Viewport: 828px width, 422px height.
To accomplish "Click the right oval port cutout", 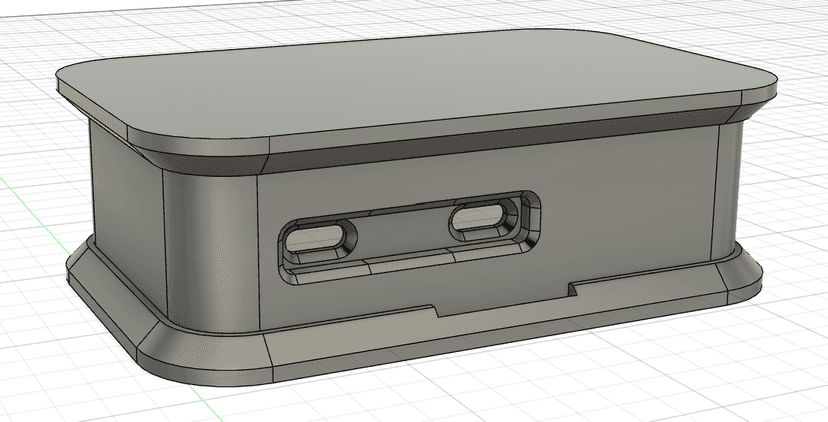I will 478,218.
